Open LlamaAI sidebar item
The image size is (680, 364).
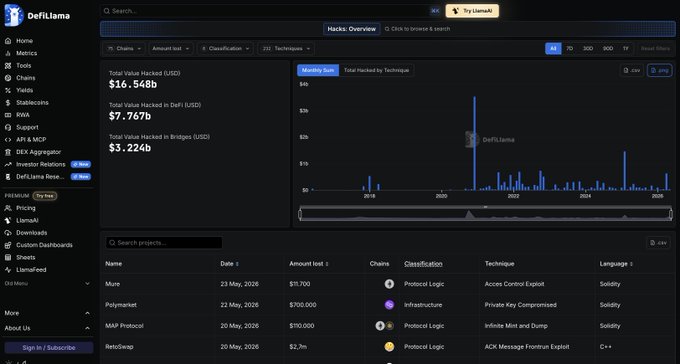pyautogui.click(x=27, y=220)
